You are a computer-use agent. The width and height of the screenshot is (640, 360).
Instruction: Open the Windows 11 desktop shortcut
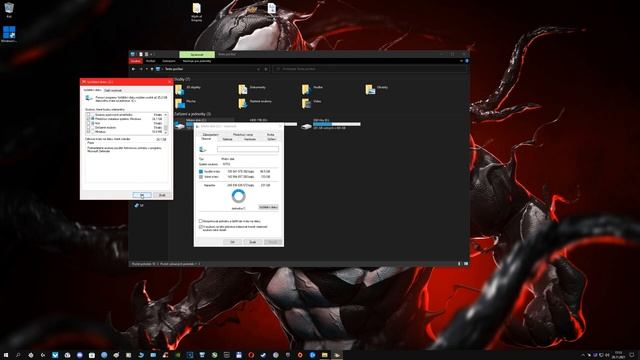9,34
